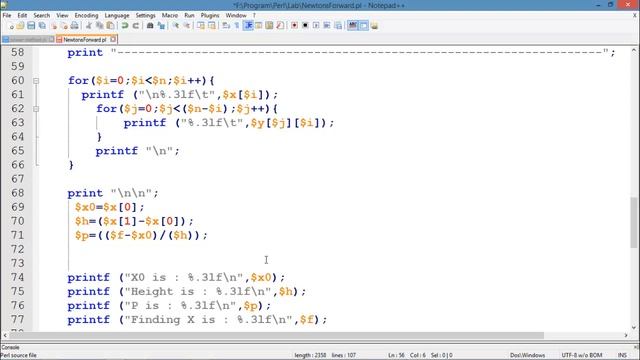Click the horizontal scrollbar right arrow
Image resolution: width=640 pixels, height=360 pixels.
point(626,336)
